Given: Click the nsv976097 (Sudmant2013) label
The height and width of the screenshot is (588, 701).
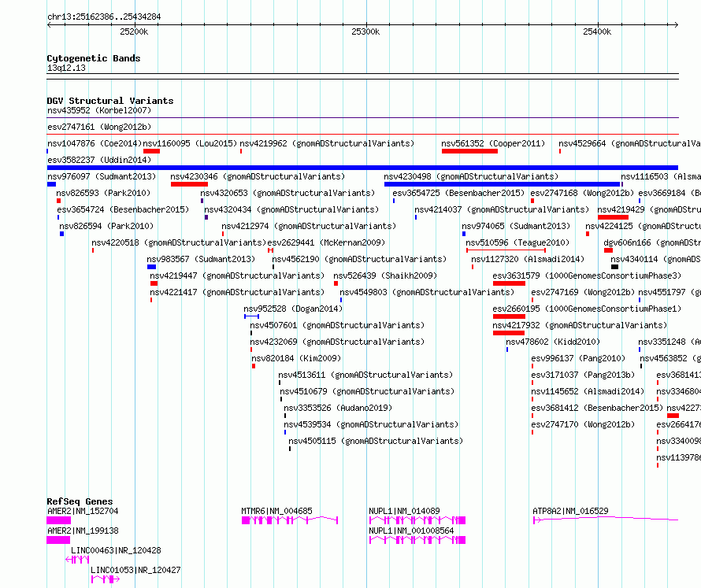Looking at the screenshot, I should click(102, 176).
